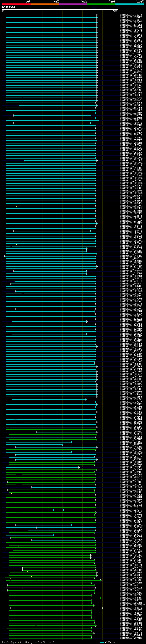Click the '~40%' legend label
The width and height of the screenshot is (146, 644).
(55, 2)
